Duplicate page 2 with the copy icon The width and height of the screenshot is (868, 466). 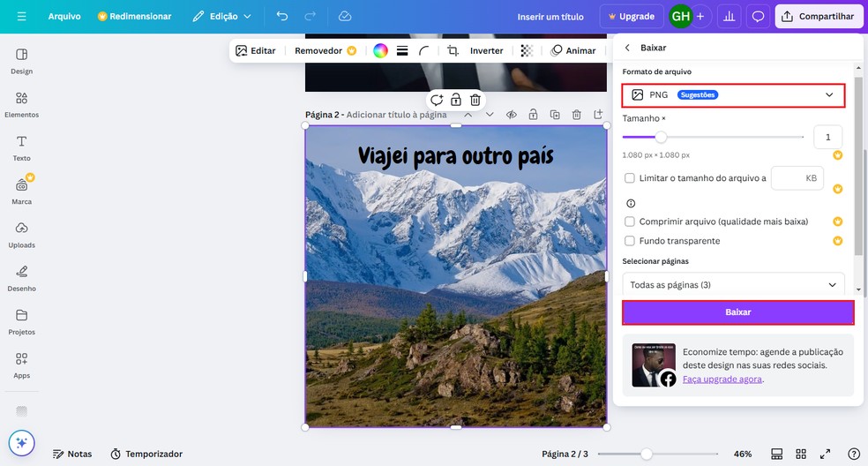[x=555, y=115]
